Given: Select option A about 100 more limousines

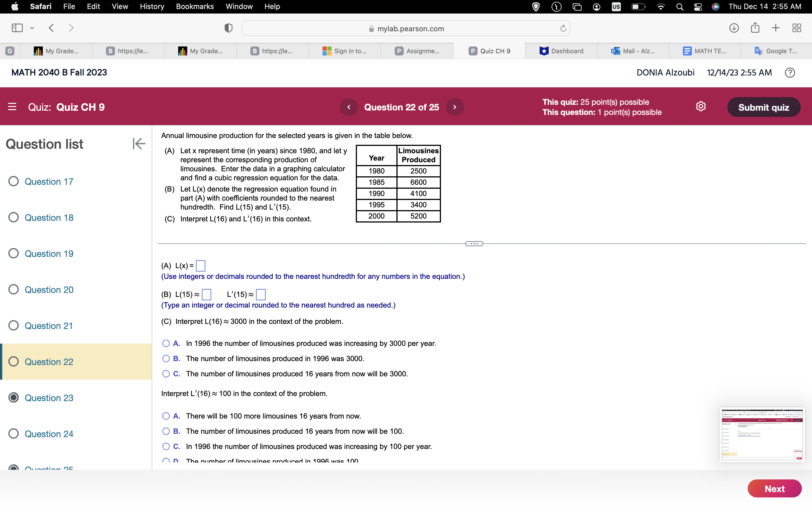Looking at the screenshot, I should 166,416.
